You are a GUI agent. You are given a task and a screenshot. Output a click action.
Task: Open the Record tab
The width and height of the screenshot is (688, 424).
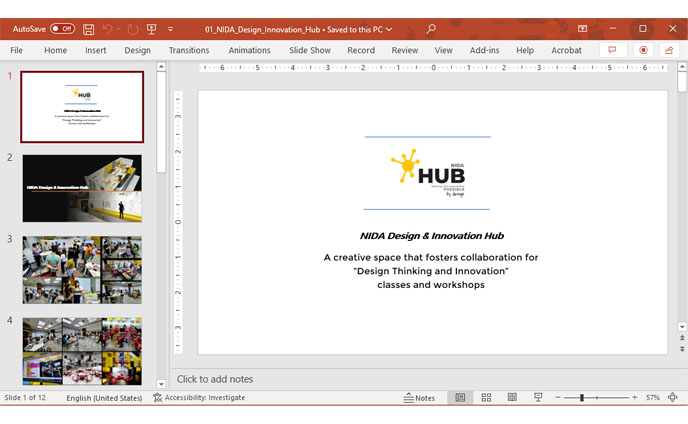click(361, 50)
